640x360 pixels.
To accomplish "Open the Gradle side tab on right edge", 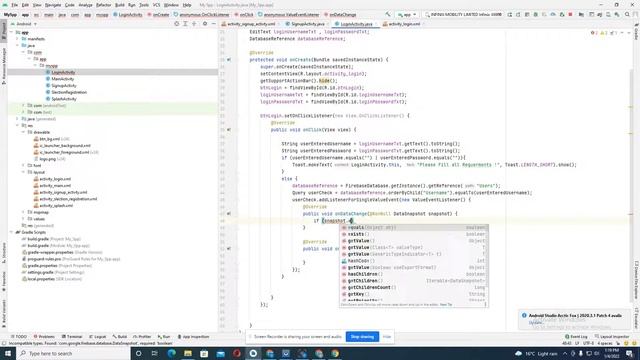I will [636, 32].
